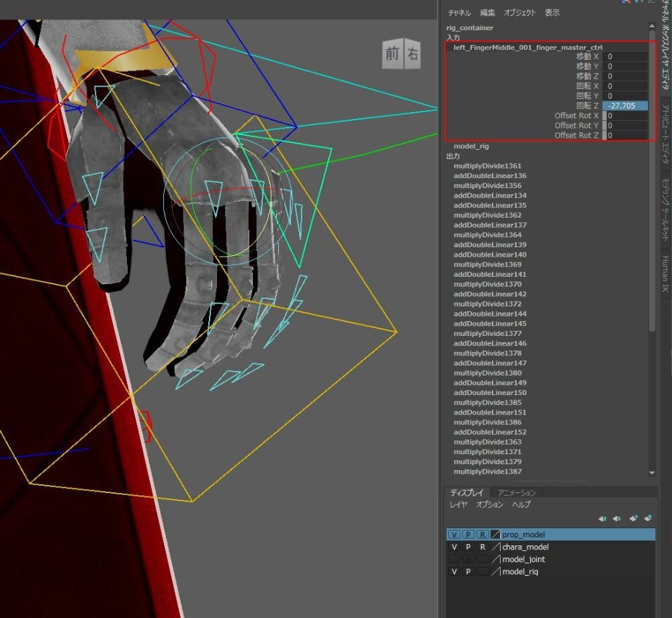Click the chara_model layer color slash icon

[x=495, y=547]
